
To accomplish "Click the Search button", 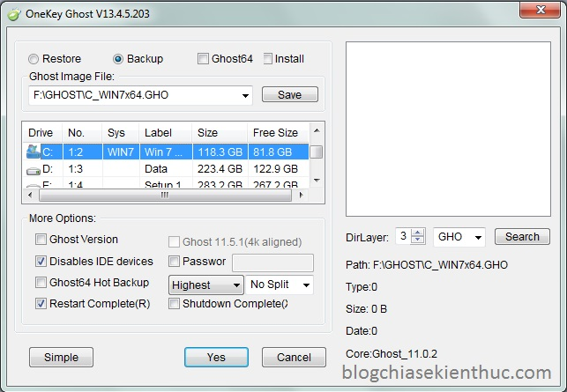I will [522, 237].
